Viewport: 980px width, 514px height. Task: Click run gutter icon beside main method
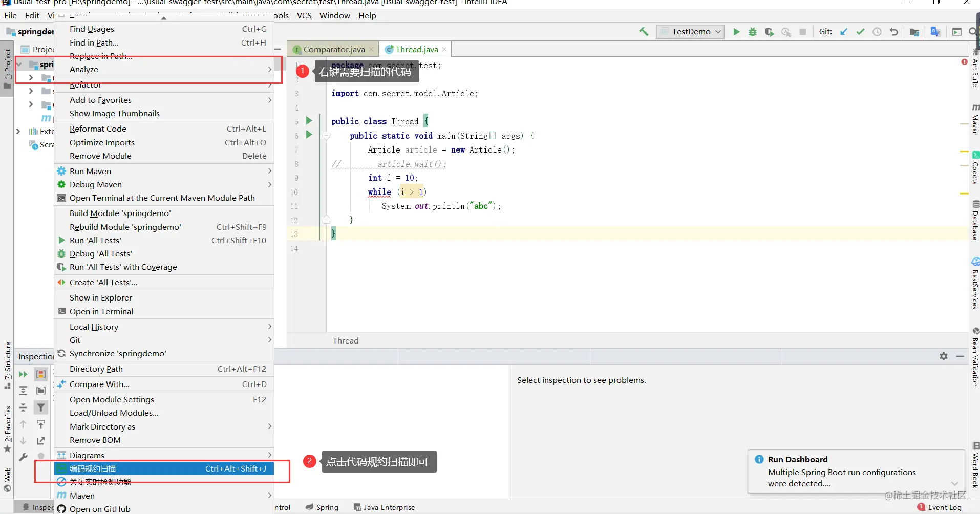pos(309,135)
